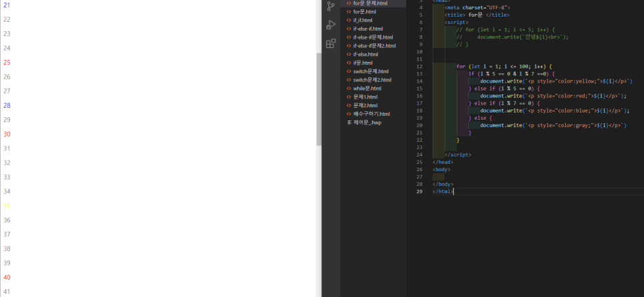
Task: Click the blue number 28 in browser
Action: click(x=7, y=105)
